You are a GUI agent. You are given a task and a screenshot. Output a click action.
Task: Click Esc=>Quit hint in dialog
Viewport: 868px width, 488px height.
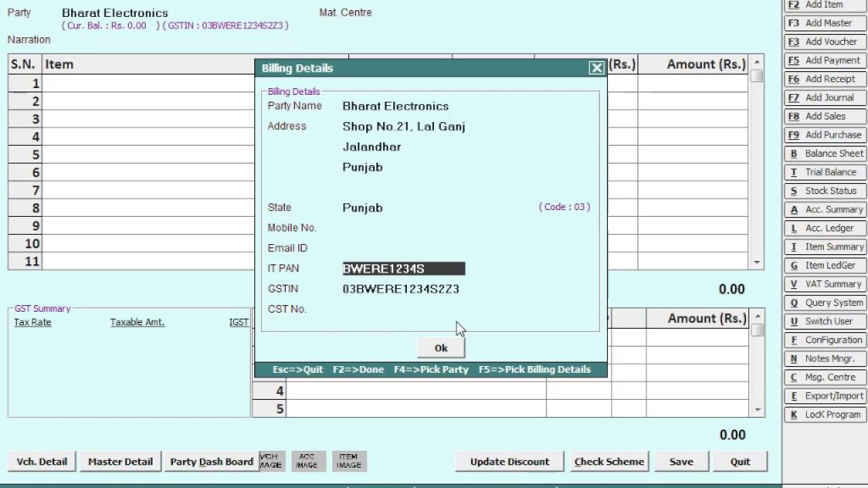298,369
